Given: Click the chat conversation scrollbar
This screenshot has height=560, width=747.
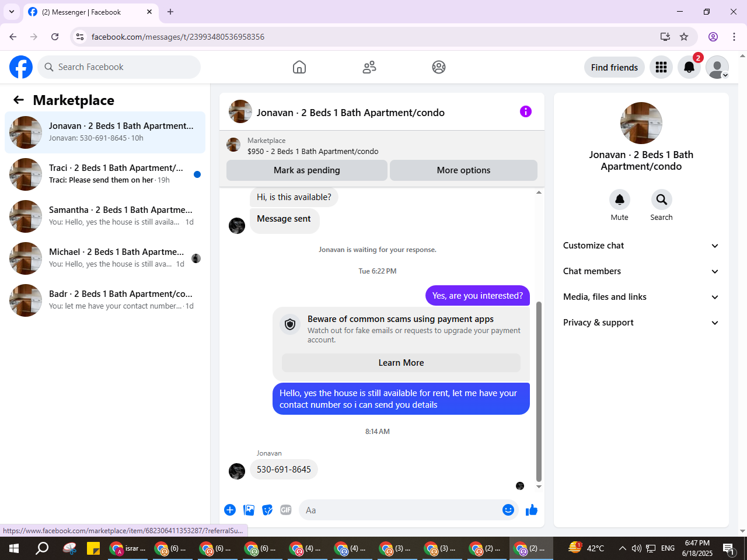Looking at the screenshot, I should 539,391.
